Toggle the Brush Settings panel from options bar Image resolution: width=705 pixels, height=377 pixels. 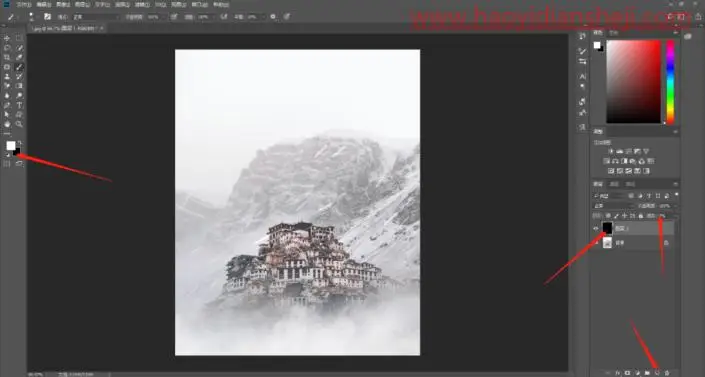(x=47, y=17)
